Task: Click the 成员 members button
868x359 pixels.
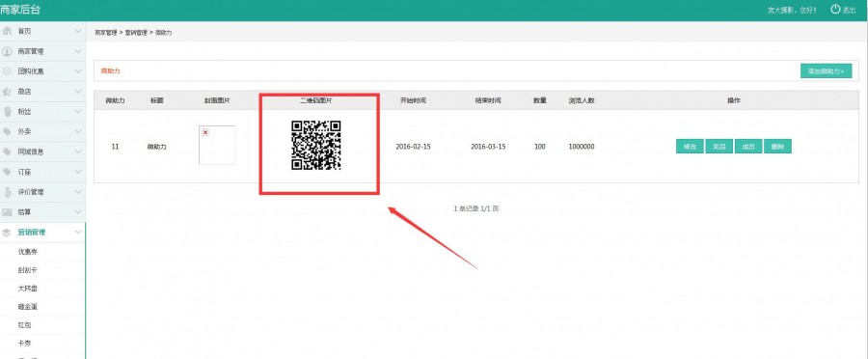Action: [x=748, y=147]
